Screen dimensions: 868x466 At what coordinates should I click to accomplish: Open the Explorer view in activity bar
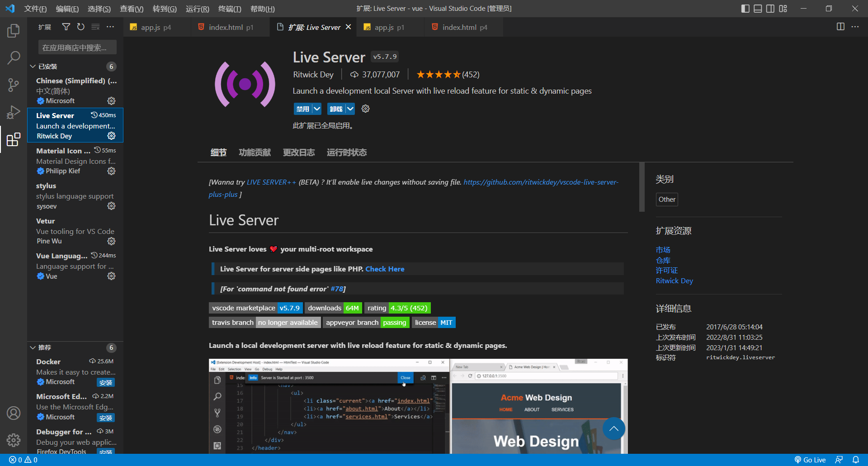coord(14,31)
